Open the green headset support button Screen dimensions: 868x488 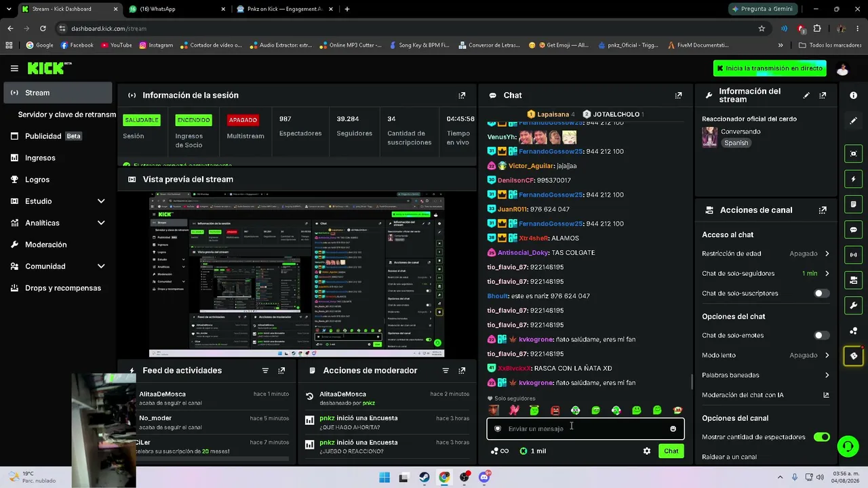coord(848,446)
